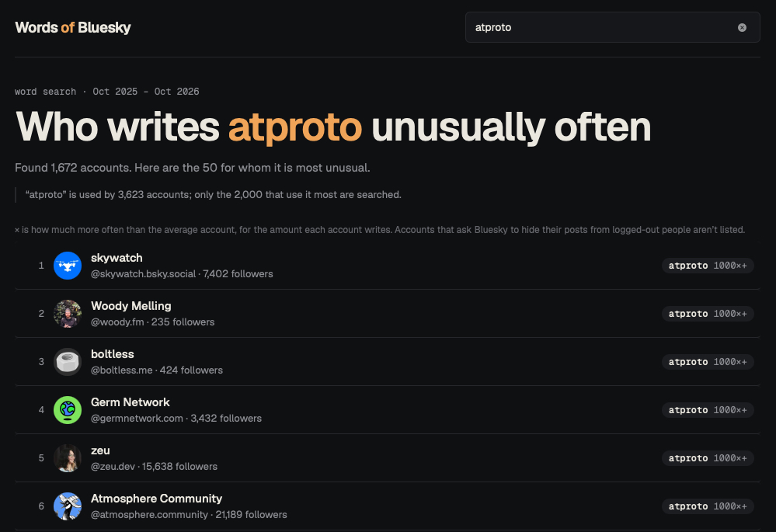
Task: Open skywatch's drone avatar
Action: (x=68, y=266)
